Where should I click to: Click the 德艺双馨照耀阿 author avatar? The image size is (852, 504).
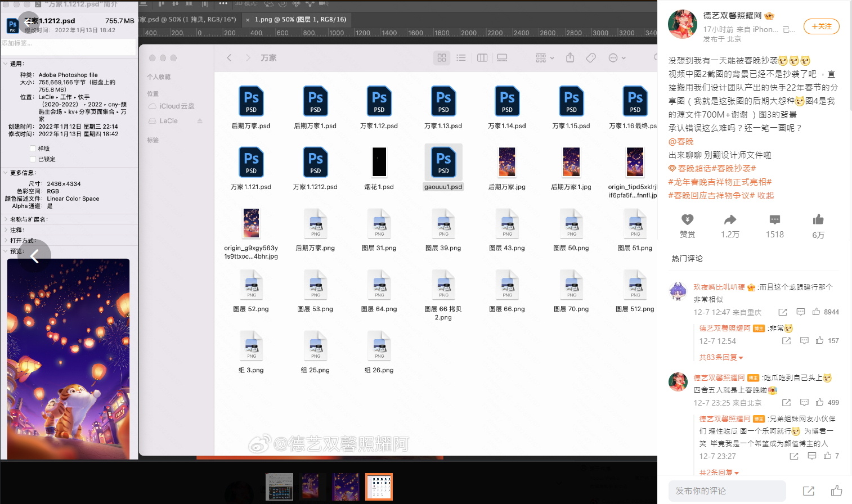682,24
